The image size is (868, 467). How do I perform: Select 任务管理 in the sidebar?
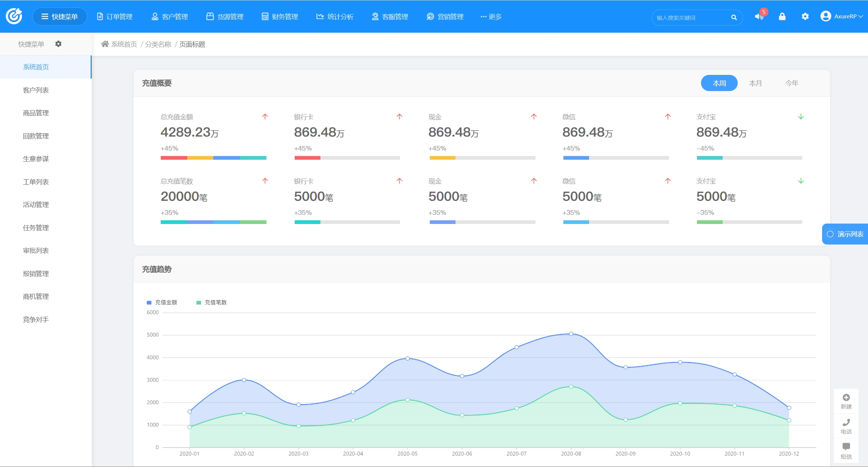(x=46, y=228)
